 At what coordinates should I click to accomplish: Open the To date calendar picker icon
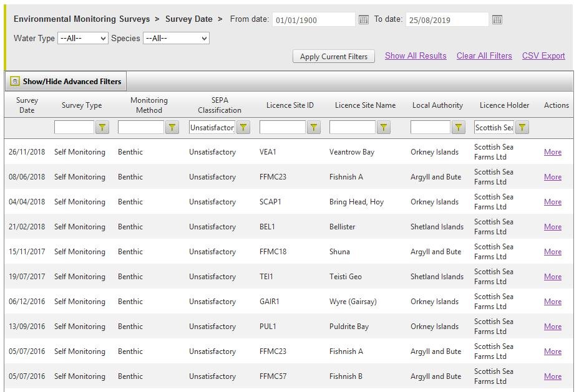(497, 20)
